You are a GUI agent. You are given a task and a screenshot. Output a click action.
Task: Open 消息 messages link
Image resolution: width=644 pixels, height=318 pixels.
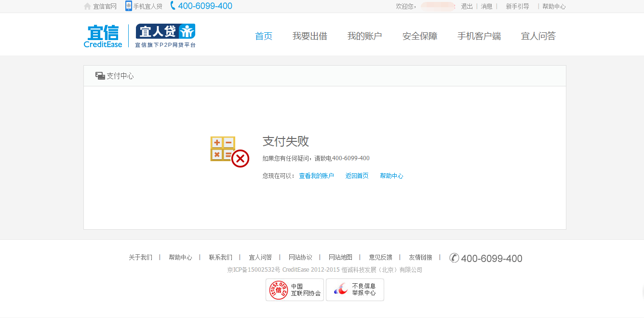(x=486, y=6)
